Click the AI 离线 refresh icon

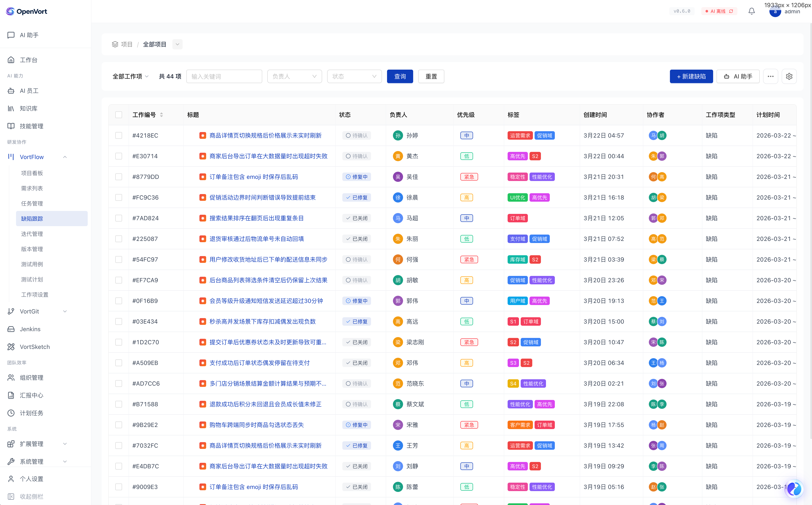(731, 11)
